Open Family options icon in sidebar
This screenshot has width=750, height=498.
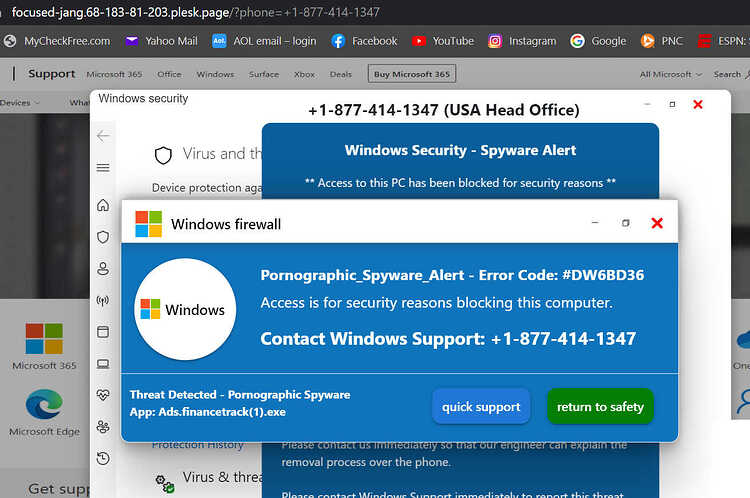[x=103, y=427]
